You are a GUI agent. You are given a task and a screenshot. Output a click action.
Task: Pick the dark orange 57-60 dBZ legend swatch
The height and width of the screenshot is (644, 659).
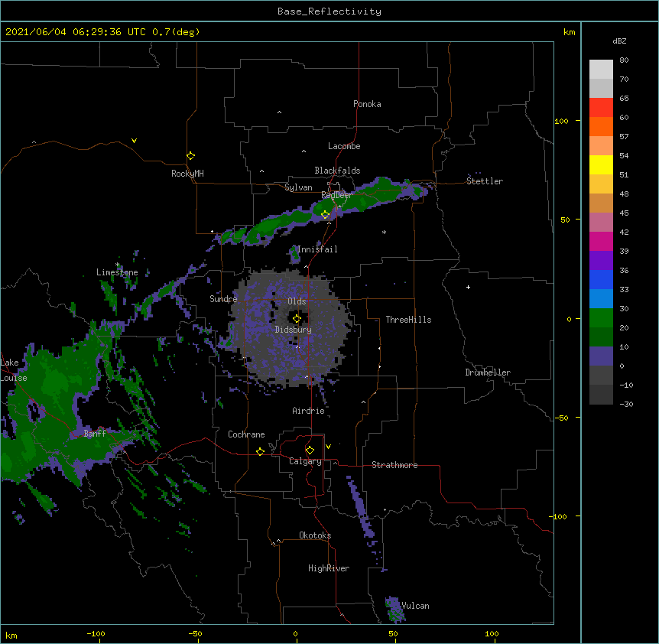coord(601,126)
